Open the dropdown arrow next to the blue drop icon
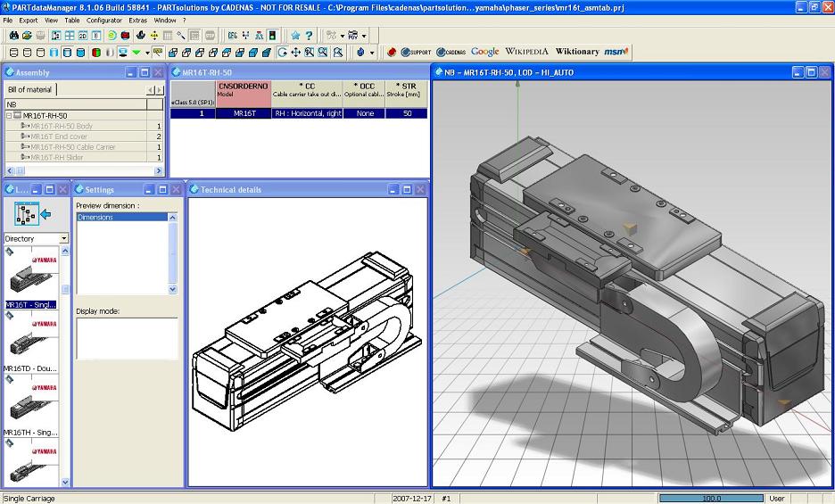Screen dimensions: 835x504 tap(372, 53)
